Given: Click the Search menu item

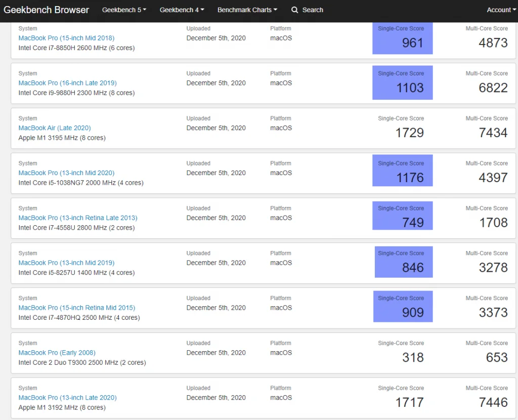Looking at the screenshot, I should 307,10.
